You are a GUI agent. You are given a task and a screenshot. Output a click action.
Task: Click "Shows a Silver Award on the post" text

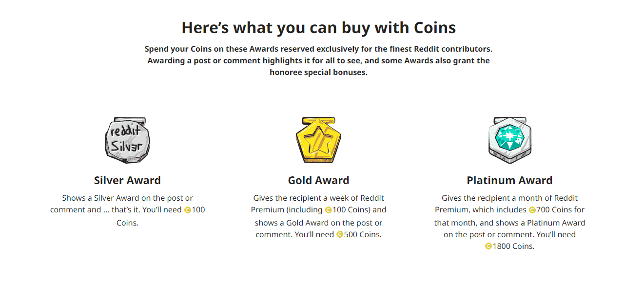point(127,198)
